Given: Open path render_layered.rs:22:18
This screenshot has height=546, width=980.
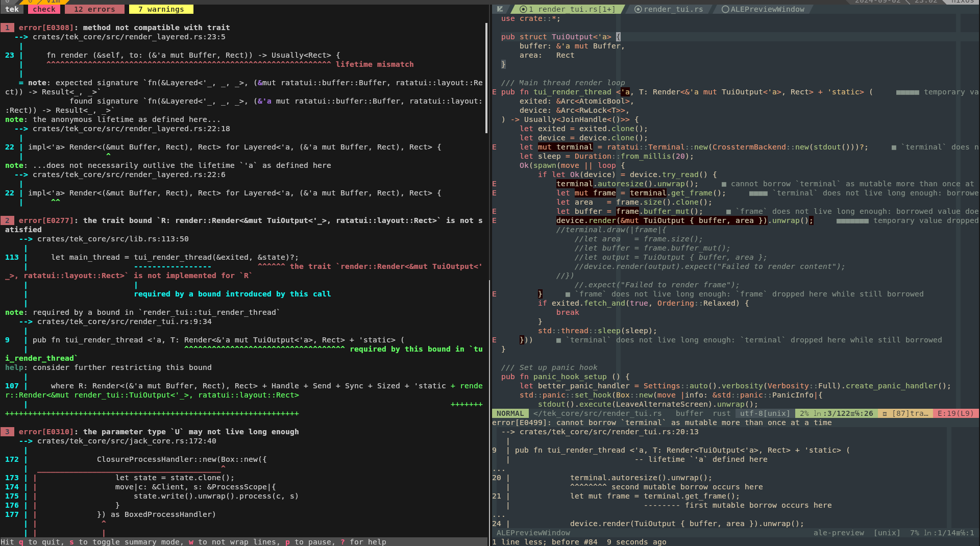Looking at the screenshot, I should (132, 129).
